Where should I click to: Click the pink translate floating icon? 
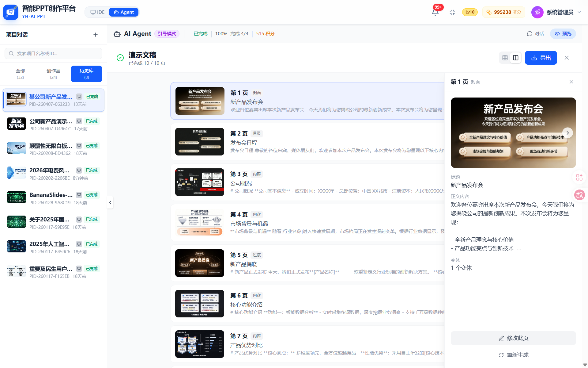point(579,195)
